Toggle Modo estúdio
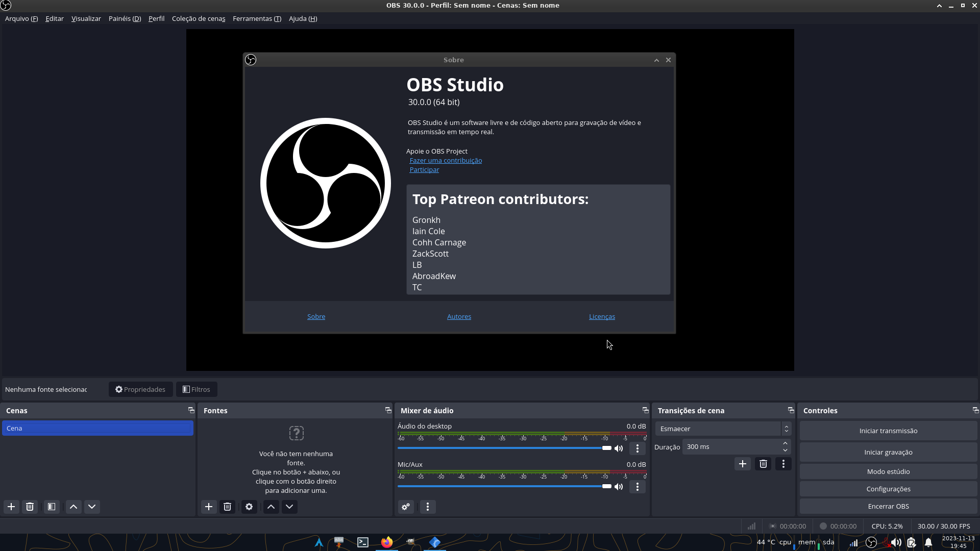The height and width of the screenshot is (551, 980). (x=888, y=471)
